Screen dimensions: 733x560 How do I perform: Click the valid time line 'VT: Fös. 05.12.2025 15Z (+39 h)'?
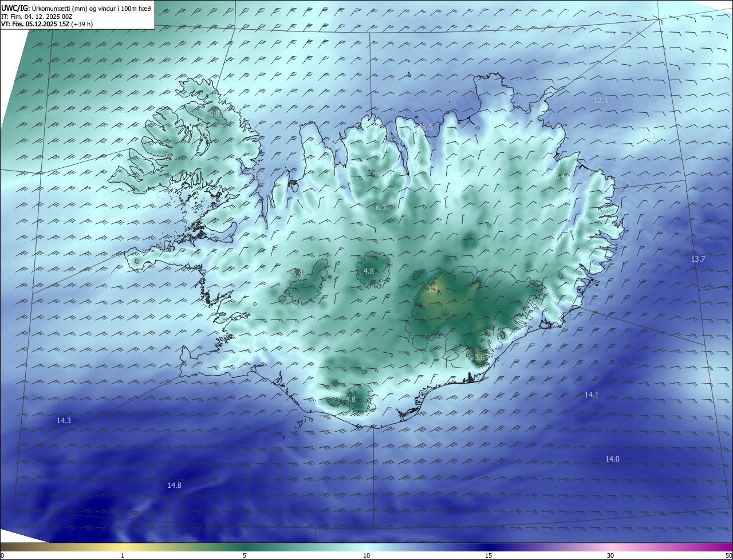click(x=47, y=24)
